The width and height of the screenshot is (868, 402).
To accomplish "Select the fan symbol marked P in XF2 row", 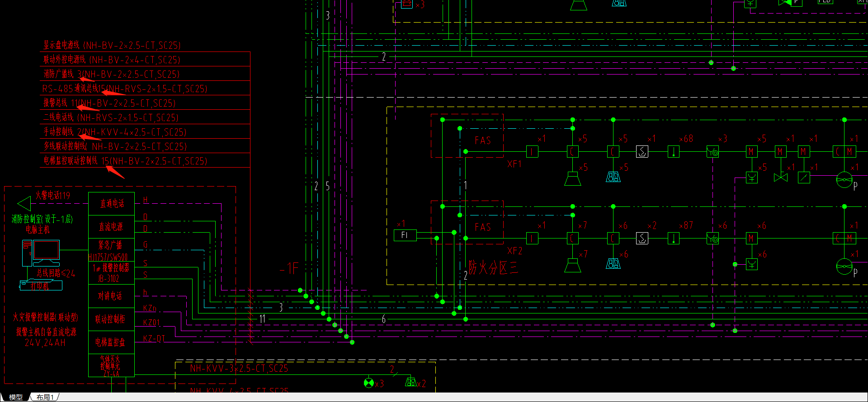I will [844, 266].
